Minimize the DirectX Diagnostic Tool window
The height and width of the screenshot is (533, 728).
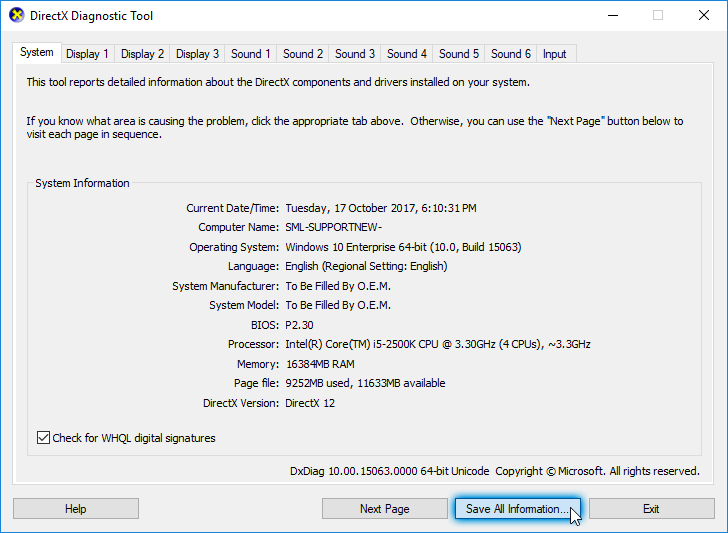click(613, 15)
